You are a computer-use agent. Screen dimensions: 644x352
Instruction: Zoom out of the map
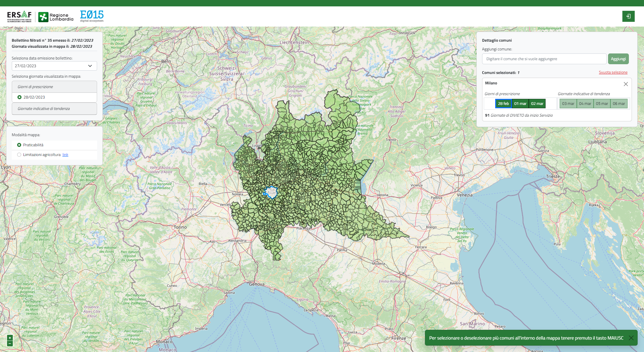[10, 344]
